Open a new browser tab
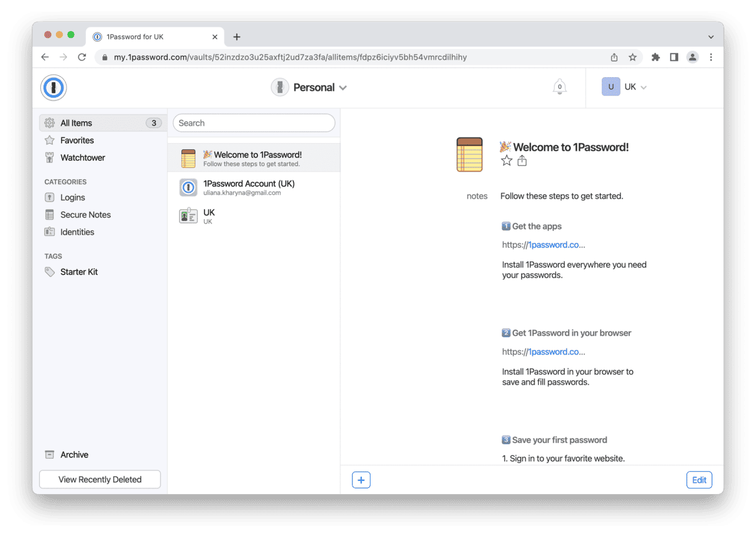 coord(237,37)
